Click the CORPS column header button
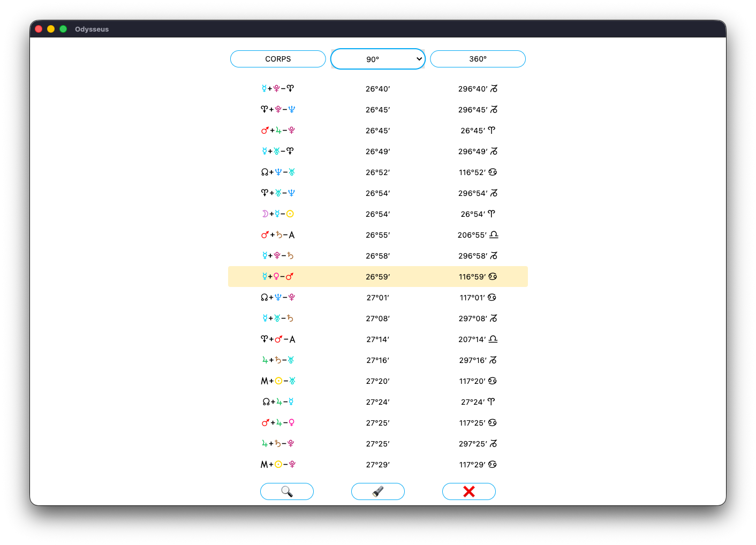Image resolution: width=756 pixels, height=545 pixels. (x=278, y=59)
